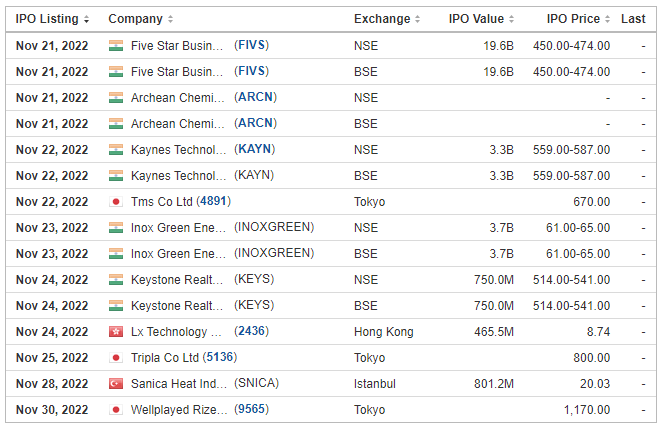Toggle the Exchange column sort arrows
The height and width of the screenshot is (426, 662).
(x=417, y=19)
